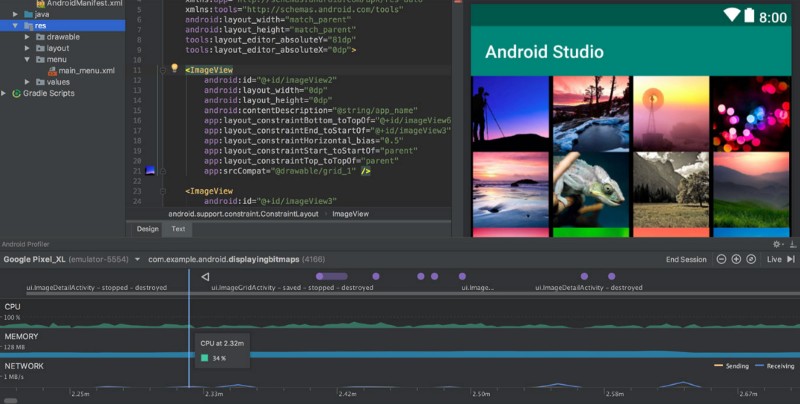Select ImageView in the breadcrumb
This screenshot has height=404, width=800.
(351, 214)
